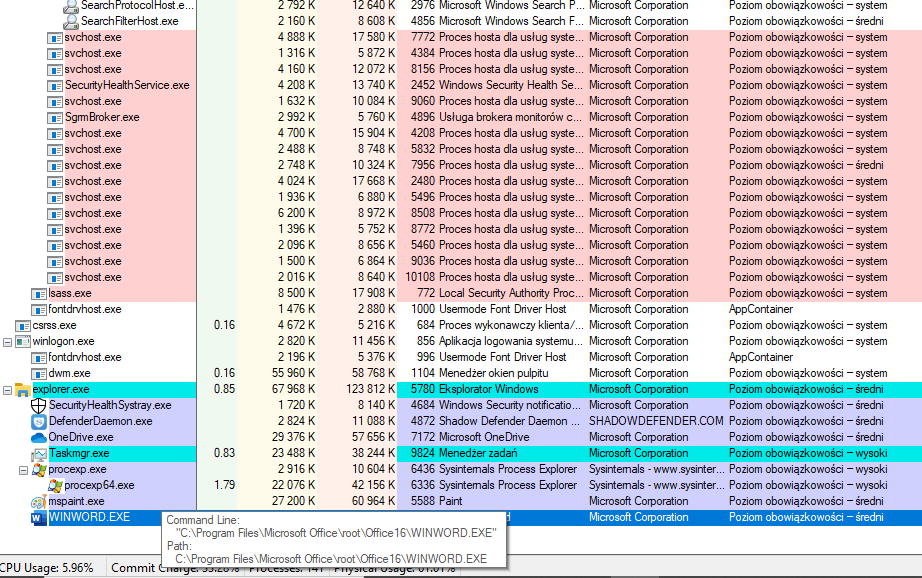The height and width of the screenshot is (578, 922).
Task: Click '6436 Sysinternals Process Explorer' description cell
Action: pos(494,469)
